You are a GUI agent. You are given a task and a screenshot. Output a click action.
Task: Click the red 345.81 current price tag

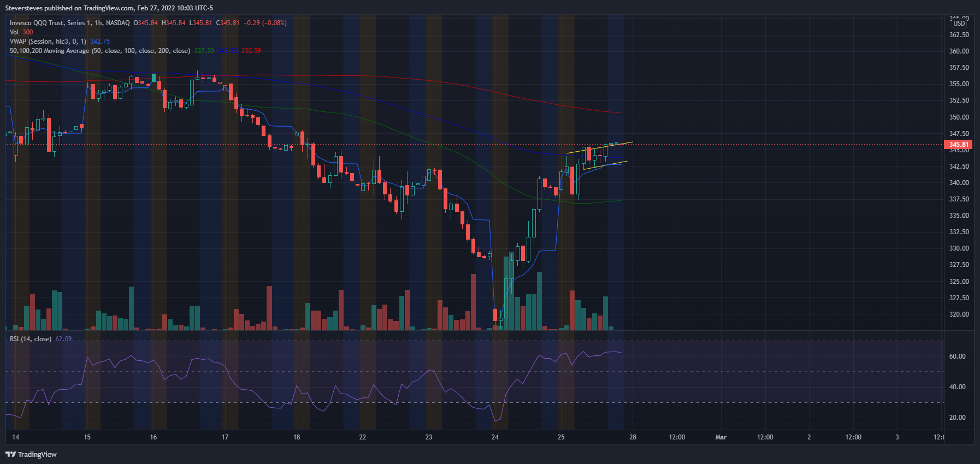click(x=958, y=145)
